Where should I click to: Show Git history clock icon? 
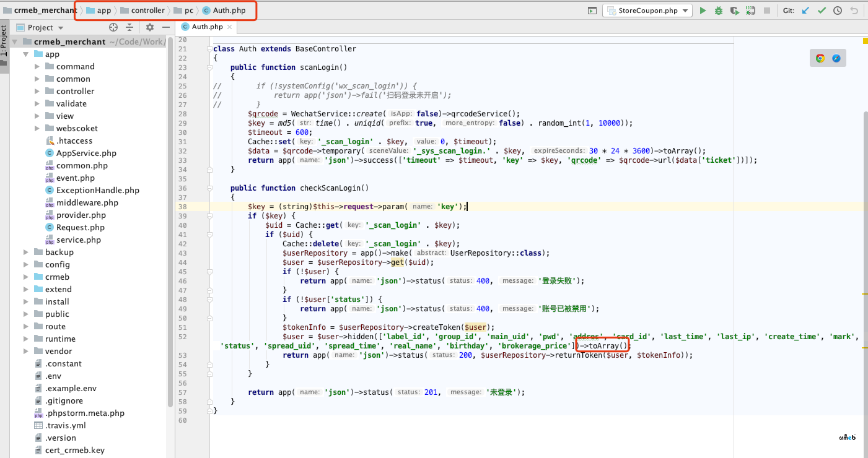point(838,11)
